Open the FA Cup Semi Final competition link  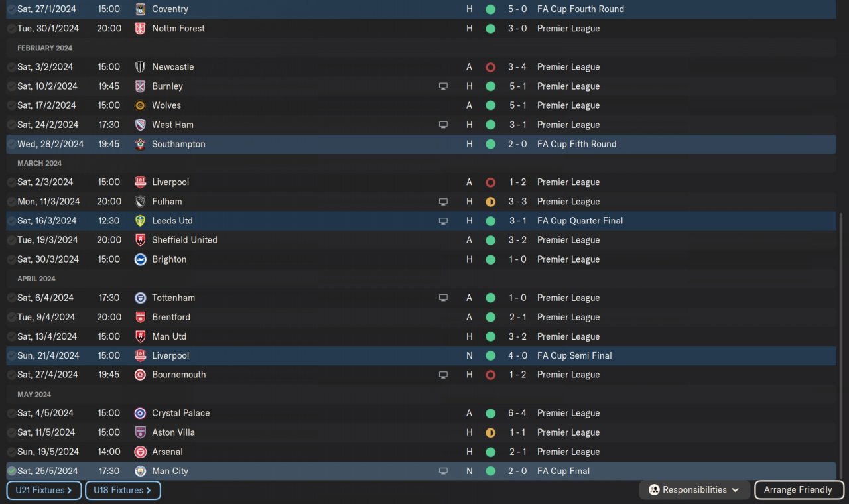pos(574,355)
